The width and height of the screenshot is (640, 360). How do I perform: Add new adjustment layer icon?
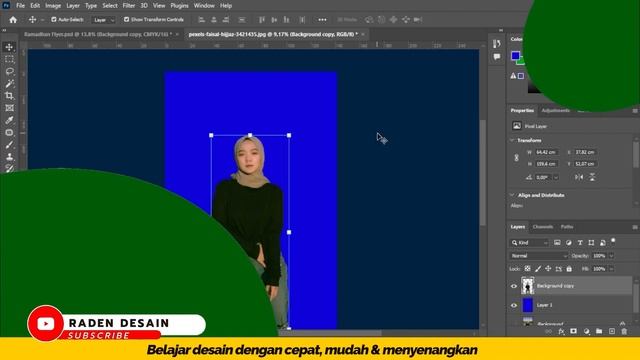pyautogui.click(x=587, y=331)
